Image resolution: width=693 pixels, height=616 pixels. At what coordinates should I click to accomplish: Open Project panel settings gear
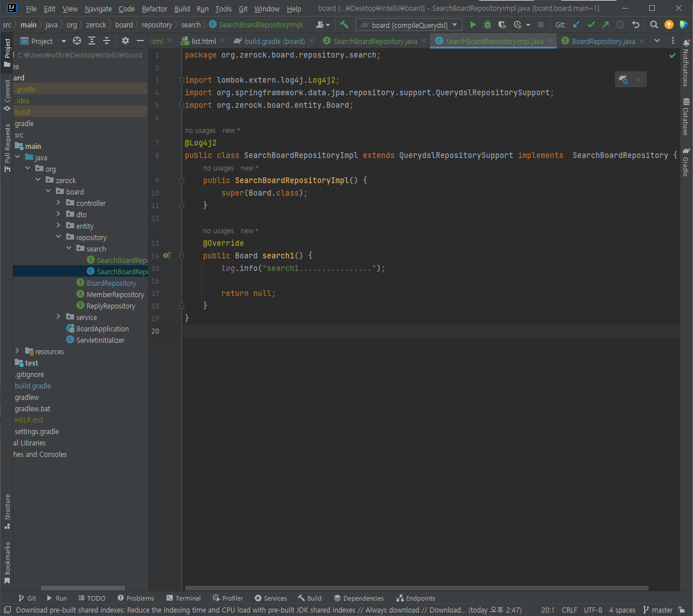125,40
